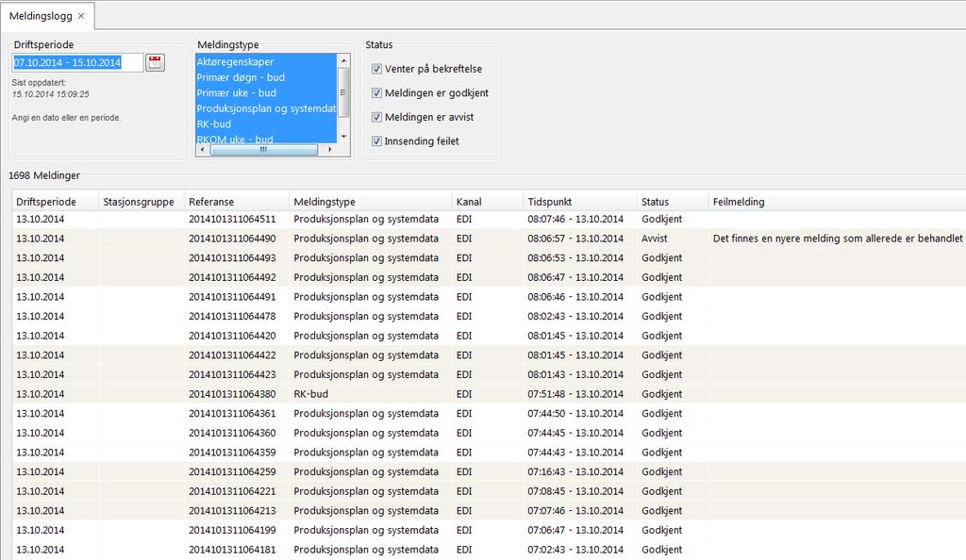Toggle the 'Innsending feilet' checkbox
Viewport: 966px width, 560px height.
(376, 140)
